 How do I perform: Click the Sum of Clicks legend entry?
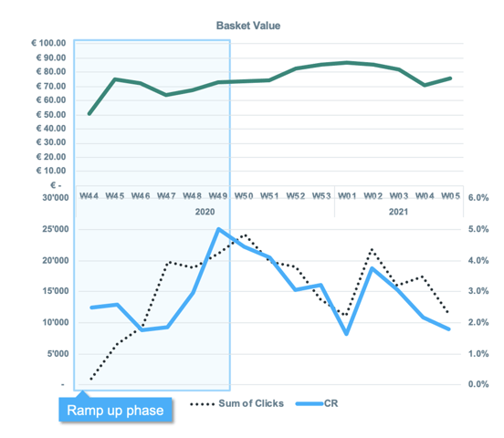tap(236, 403)
